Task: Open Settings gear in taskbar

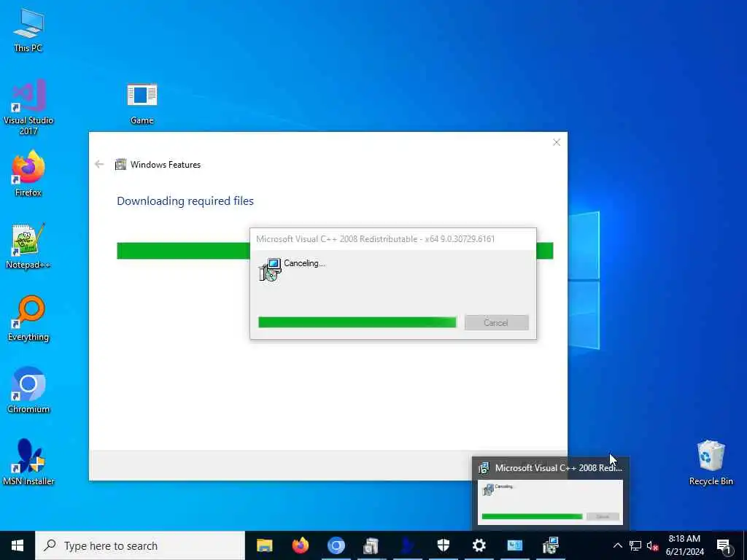Action: coord(479,545)
